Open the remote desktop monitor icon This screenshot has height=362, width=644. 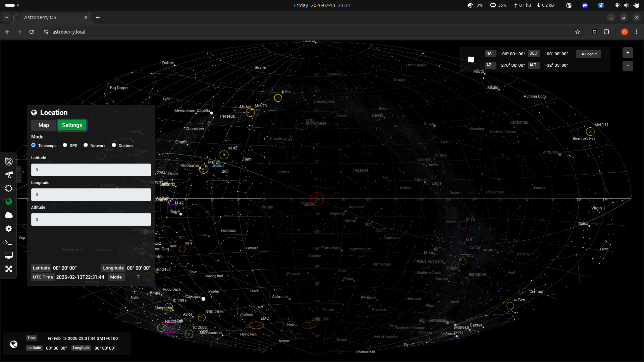point(9,255)
